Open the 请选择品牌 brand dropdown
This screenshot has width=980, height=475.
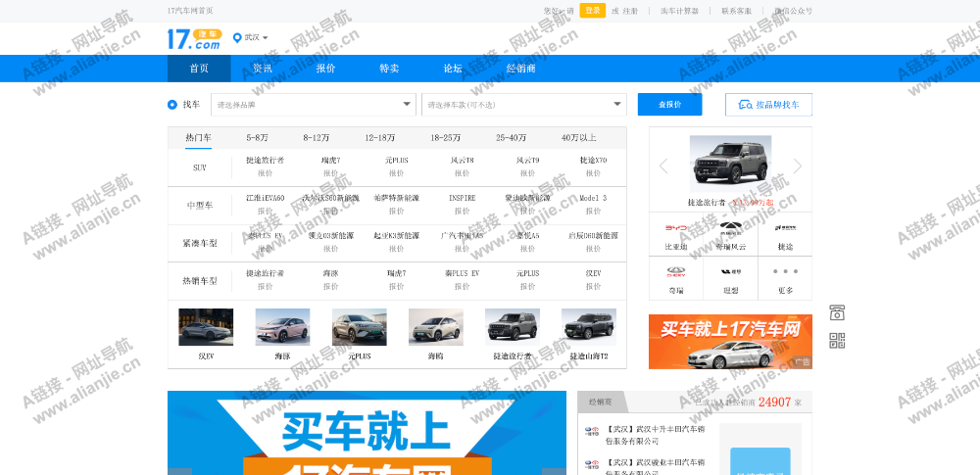pos(314,105)
